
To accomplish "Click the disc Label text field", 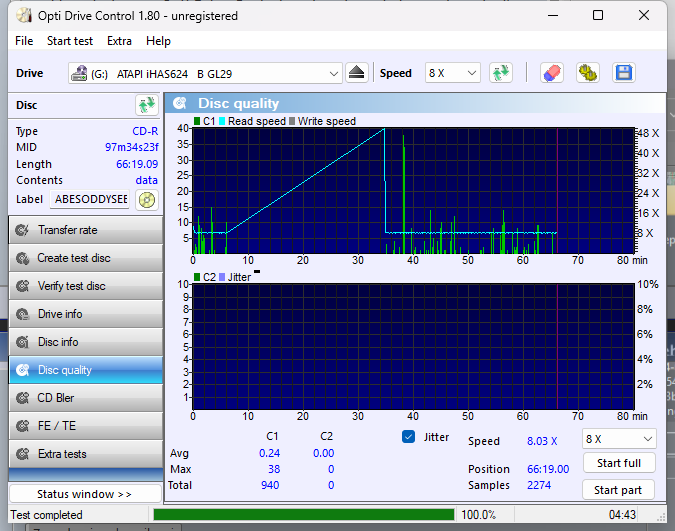I will tap(92, 199).
